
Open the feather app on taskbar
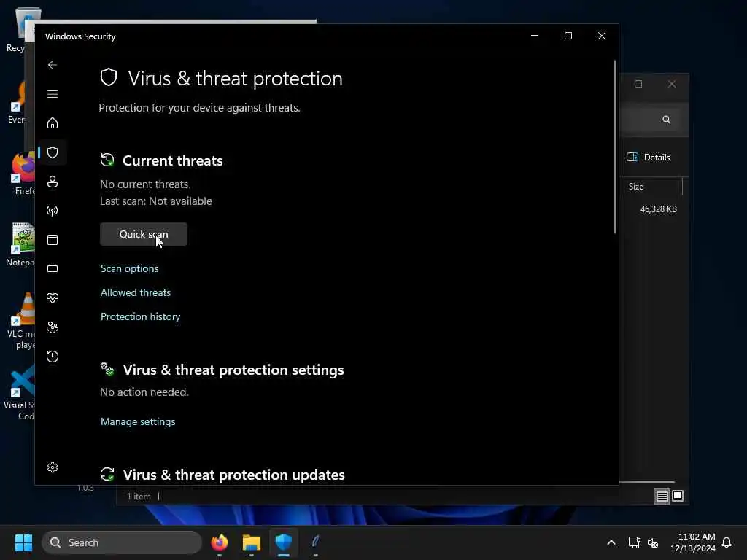[x=315, y=542]
